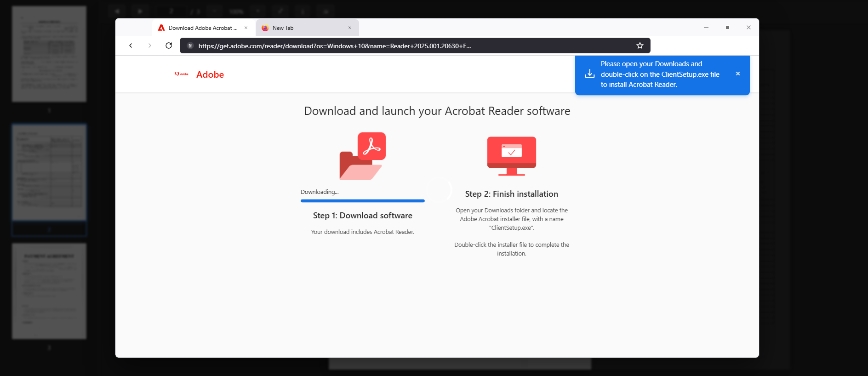Click the small Adobe logo in header
This screenshot has height=376, width=868.
tap(182, 74)
